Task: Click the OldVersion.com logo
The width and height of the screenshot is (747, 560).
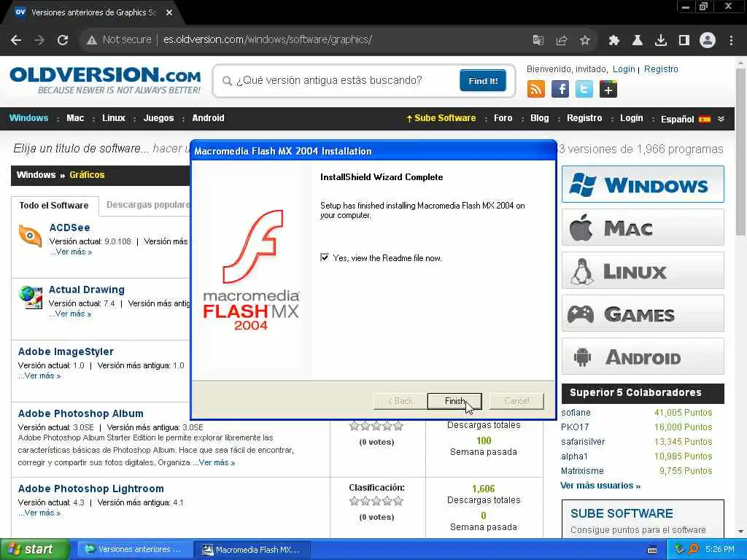Action: tap(105, 80)
